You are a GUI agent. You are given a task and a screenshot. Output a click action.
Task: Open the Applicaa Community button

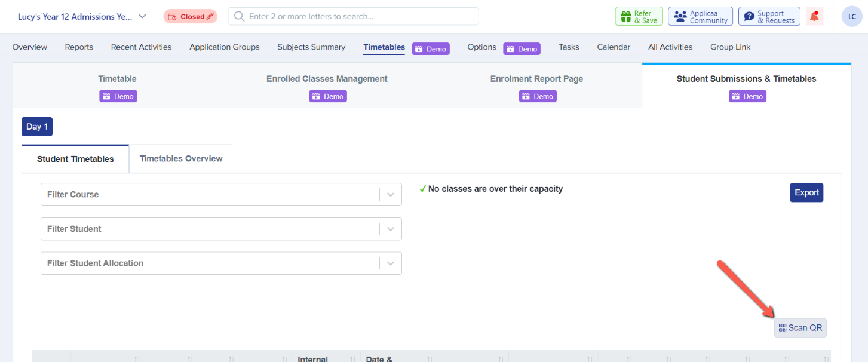(700, 17)
